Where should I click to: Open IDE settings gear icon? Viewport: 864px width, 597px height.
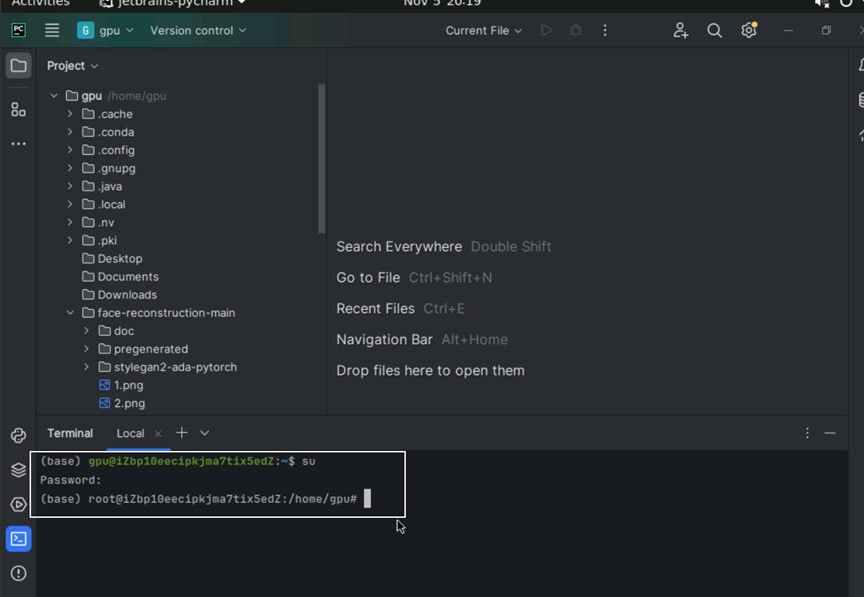[x=749, y=30]
